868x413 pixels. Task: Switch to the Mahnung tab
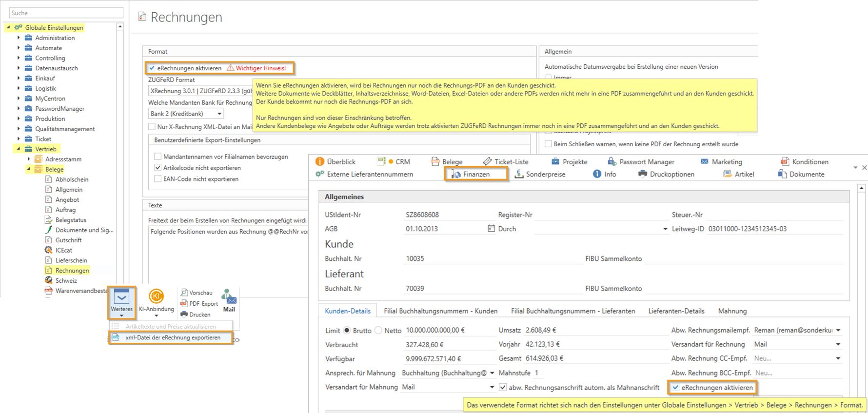732,311
